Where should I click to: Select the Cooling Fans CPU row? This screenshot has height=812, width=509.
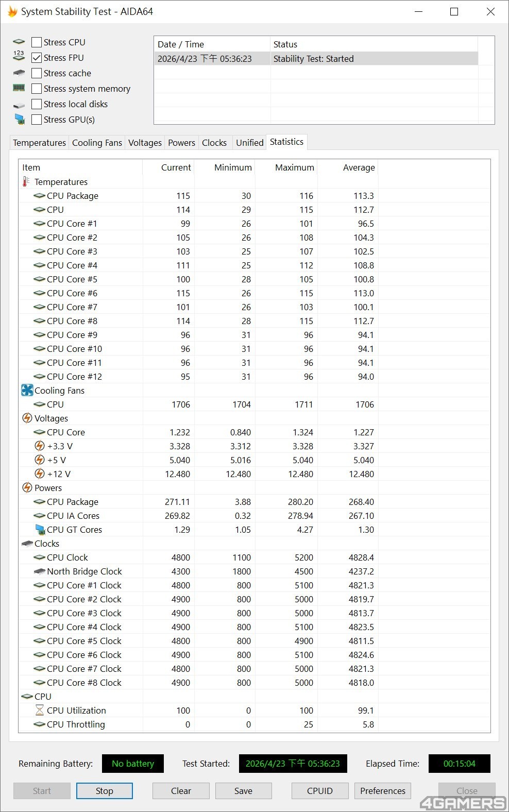point(254,404)
